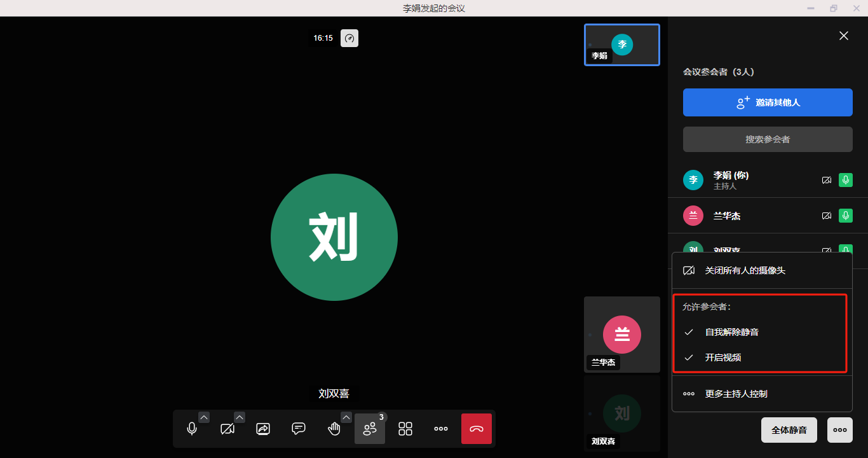Turn on camera from bottom toolbar
The height and width of the screenshot is (458, 868).
(227, 429)
